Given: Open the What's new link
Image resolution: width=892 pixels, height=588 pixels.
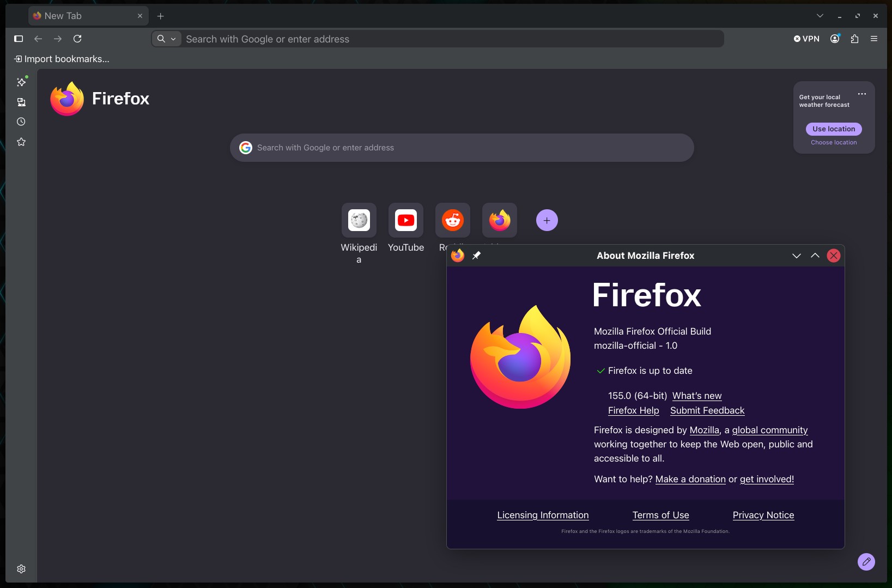Looking at the screenshot, I should pyautogui.click(x=697, y=396).
